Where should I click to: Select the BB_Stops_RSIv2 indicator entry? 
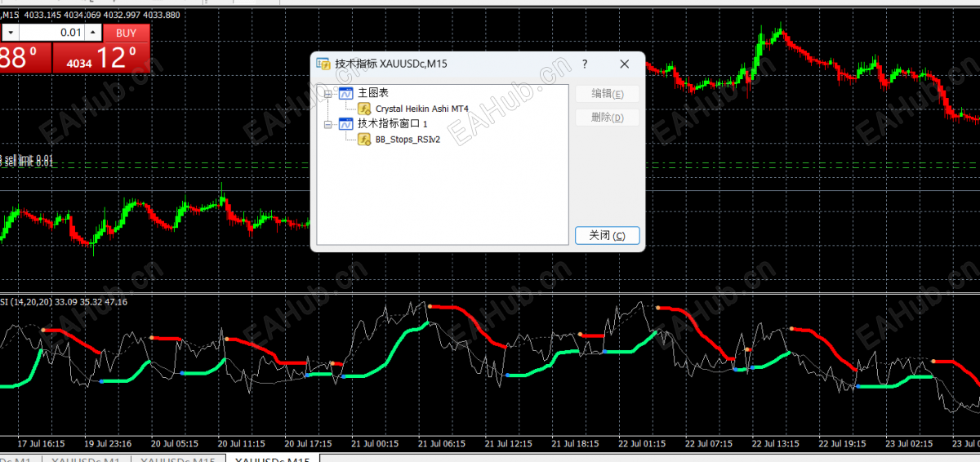coord(408,140)
